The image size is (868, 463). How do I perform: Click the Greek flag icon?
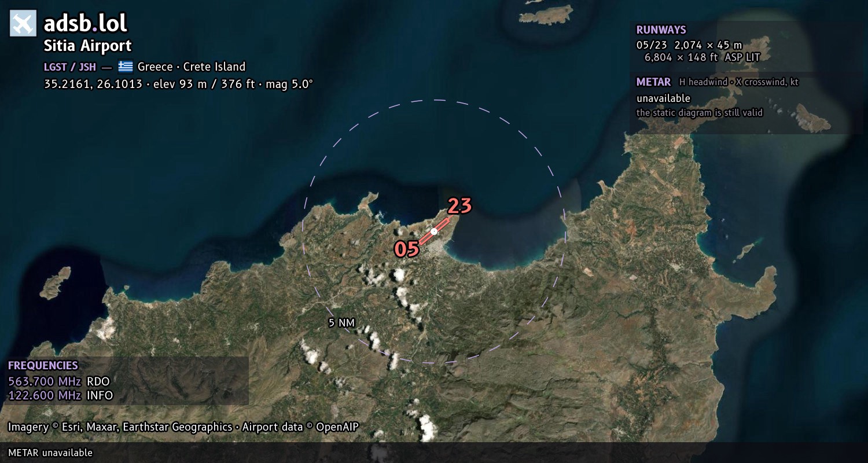pyautogui.click(x=126, y=67)
